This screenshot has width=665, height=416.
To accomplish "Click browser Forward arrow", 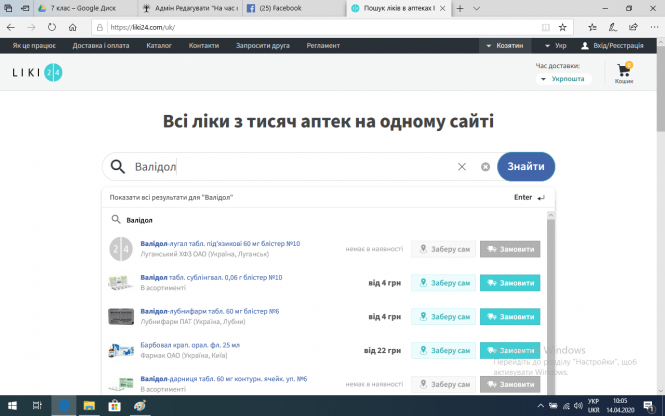I will click(x=31, y=27).
